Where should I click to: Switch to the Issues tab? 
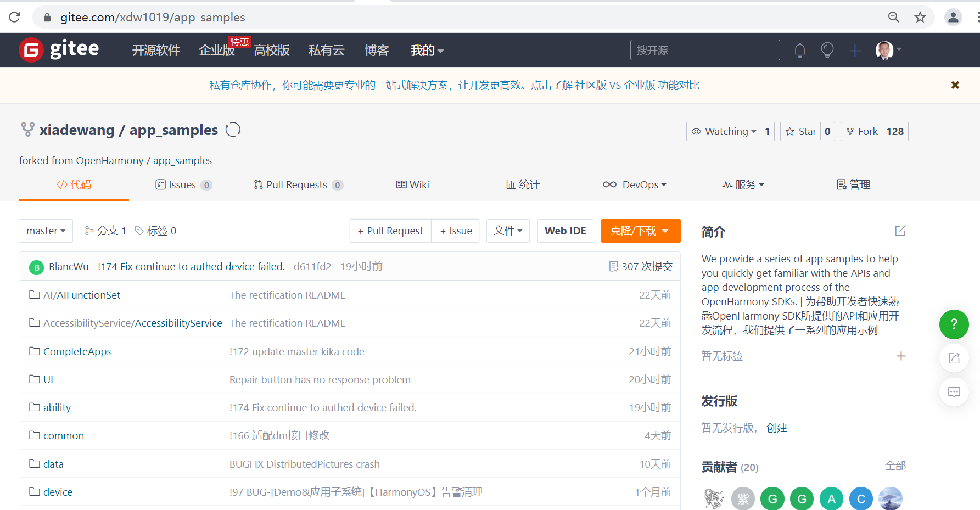183,184
